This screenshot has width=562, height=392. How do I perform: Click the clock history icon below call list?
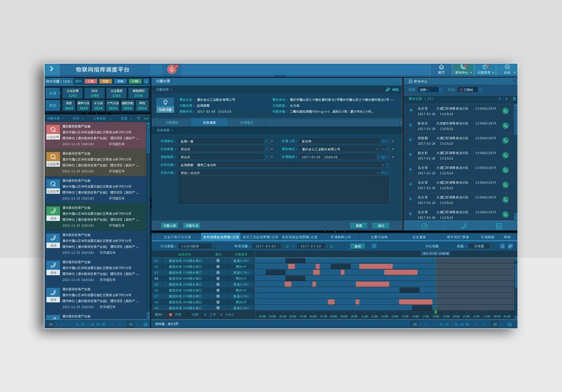pyautogui.click(x=424, y=225)
